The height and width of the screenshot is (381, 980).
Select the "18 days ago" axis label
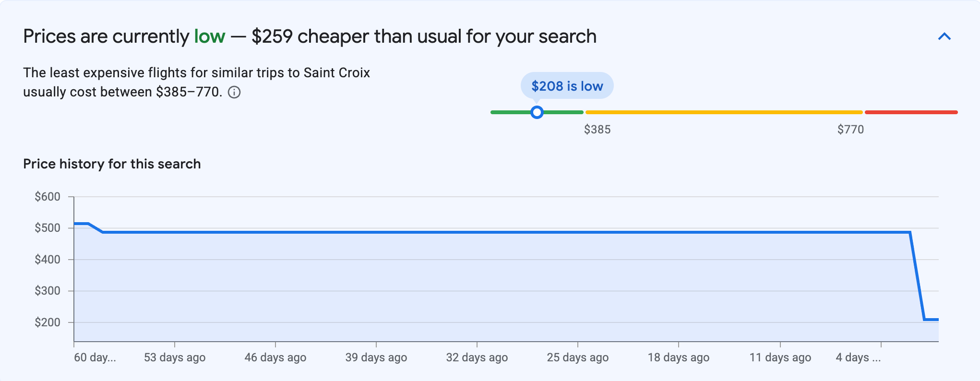click(x=679, y=357)
